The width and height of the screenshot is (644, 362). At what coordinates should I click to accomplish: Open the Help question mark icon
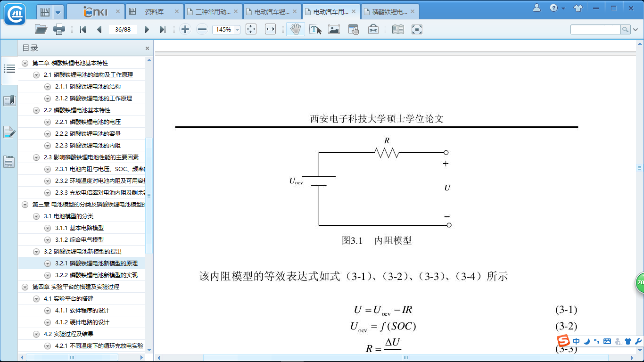[x=553, y=8]
